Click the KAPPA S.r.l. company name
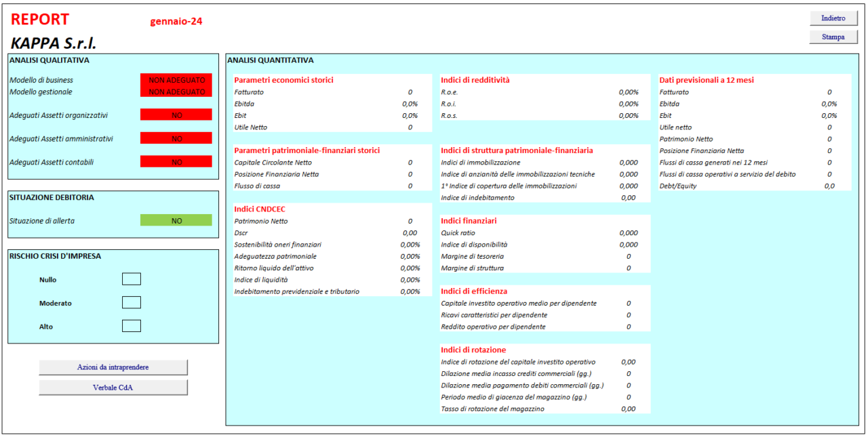This screenshot has width=868, height=437. (x=54, y=43)
